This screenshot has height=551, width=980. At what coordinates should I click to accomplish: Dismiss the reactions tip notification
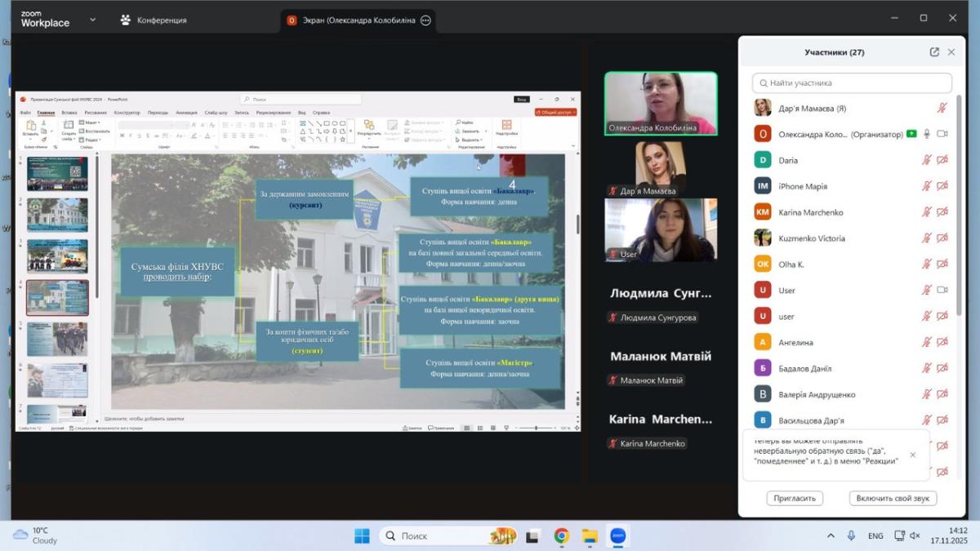pos(912,455)
